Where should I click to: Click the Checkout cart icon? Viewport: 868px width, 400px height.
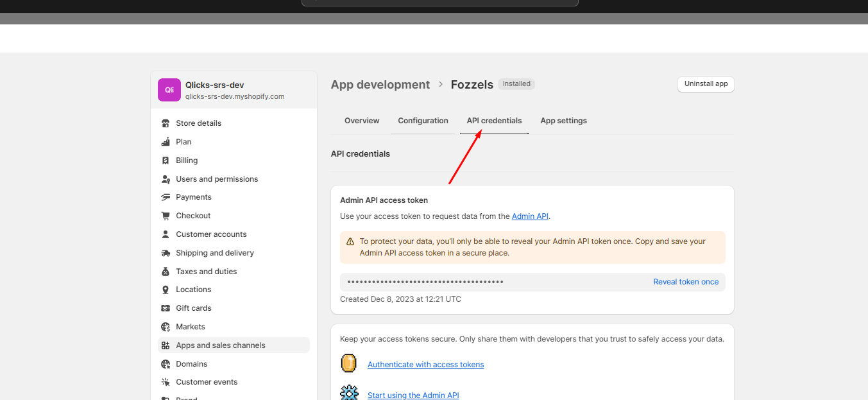(166, 216)
